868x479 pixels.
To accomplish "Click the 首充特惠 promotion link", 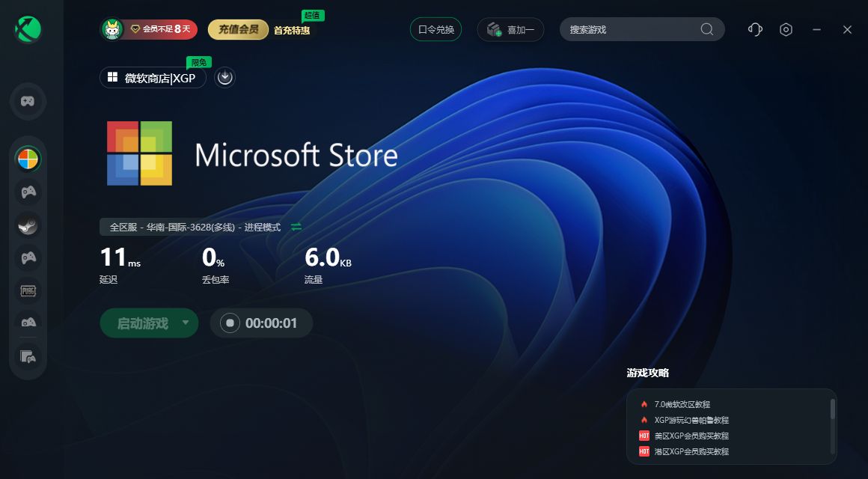I will click(292, 31).
